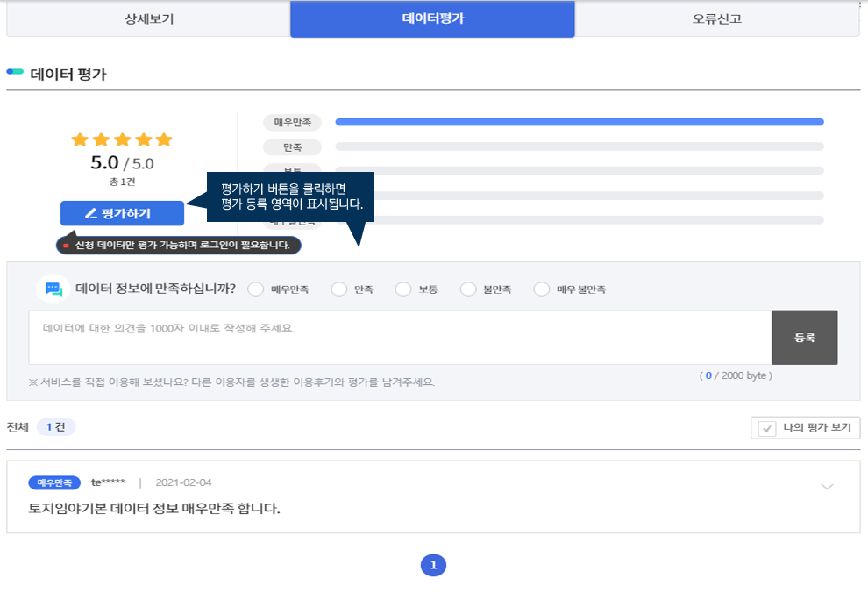Click the data opinion text input field
Image resolution: width=868 pixels, height=593 pixels.
pyautogui.click(x=399, y=337)
